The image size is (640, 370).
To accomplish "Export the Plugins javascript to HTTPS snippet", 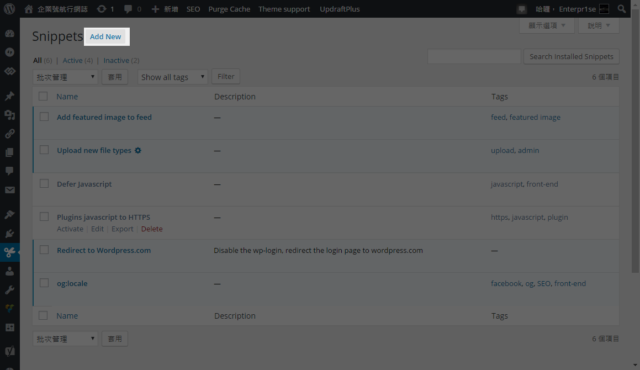I will click(122, 229).
